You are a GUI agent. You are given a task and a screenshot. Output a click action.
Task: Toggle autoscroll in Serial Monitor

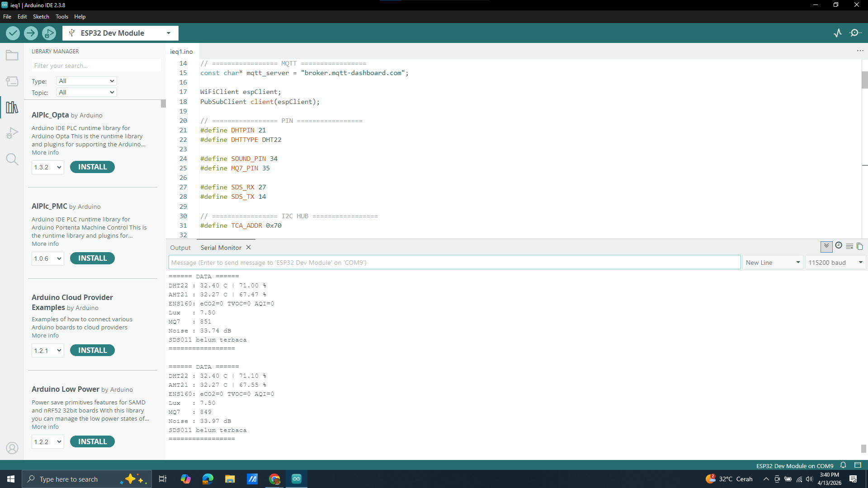tap(826, 246)
